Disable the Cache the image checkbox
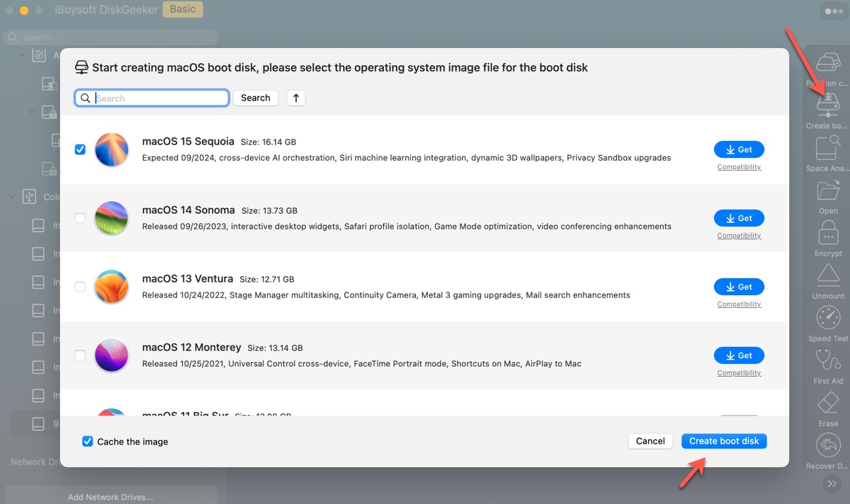 [88, 442]
